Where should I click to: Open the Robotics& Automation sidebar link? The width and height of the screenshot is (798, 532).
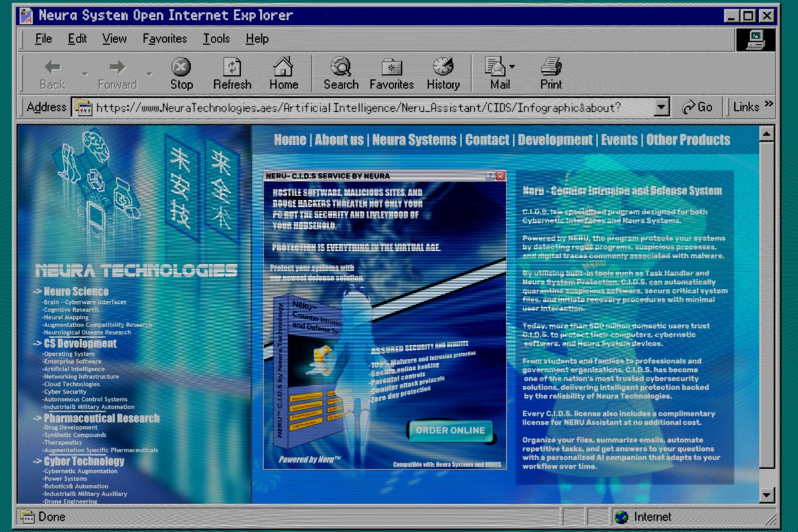click(75, 486)
